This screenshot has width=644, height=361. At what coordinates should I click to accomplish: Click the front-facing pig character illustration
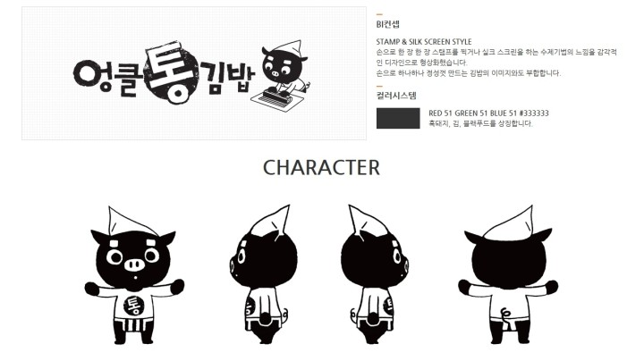click(x=134, y=275)
